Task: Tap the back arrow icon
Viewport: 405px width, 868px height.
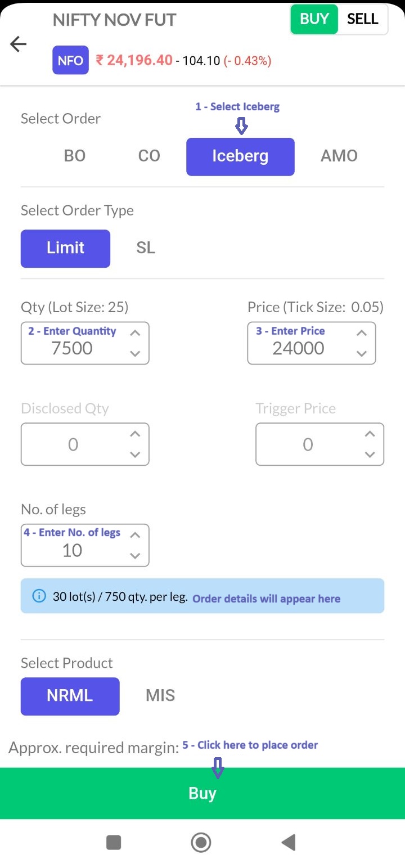Action: tap(19, 44)
